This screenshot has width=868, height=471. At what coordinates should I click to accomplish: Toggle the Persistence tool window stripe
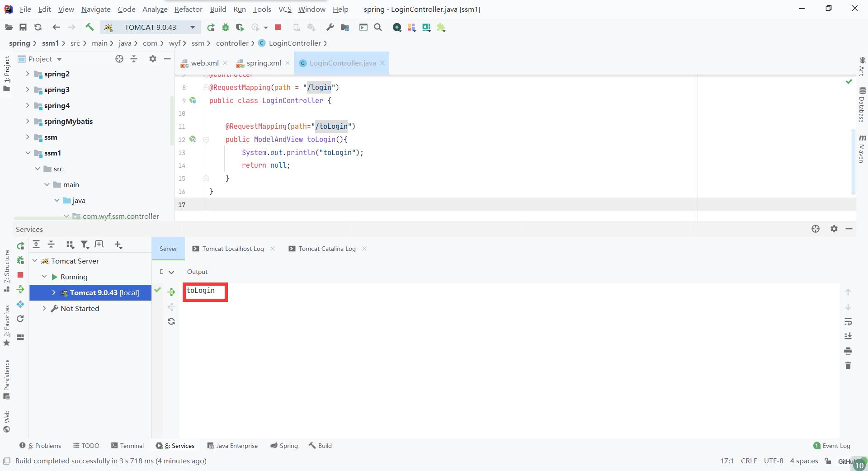click(7, 380)
